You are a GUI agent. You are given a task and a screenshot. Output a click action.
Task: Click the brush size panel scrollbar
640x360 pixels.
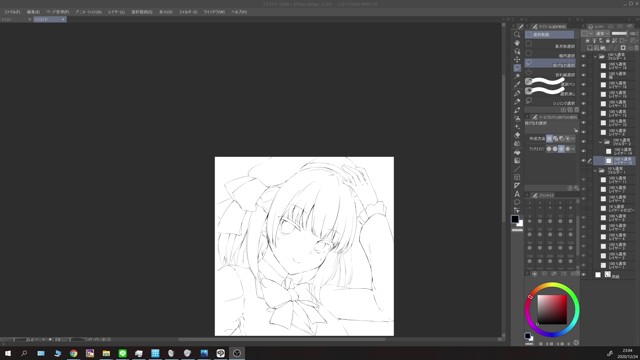click(x=578, y=235)
